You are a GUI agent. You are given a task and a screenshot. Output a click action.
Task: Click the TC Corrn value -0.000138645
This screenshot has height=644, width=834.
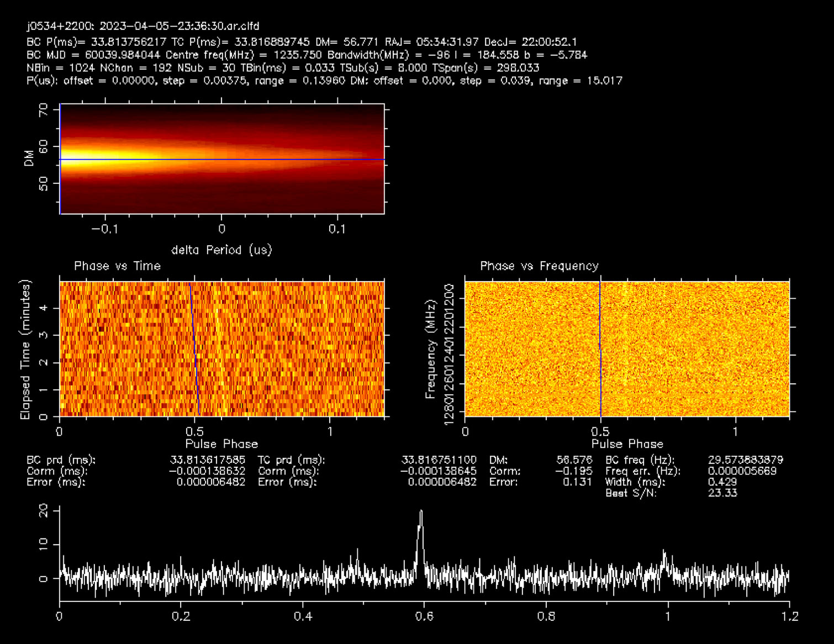point(439,471)
